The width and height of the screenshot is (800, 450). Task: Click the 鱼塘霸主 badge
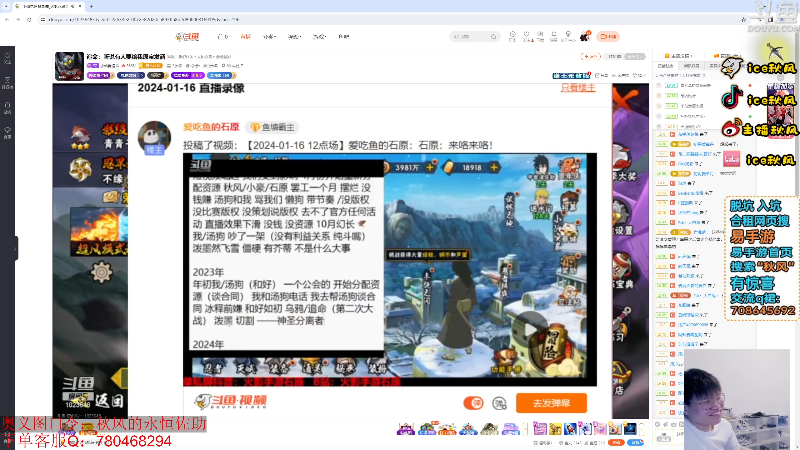coord(272,127)
